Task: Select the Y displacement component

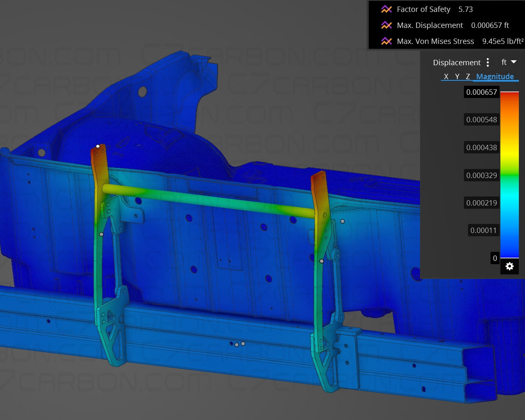Action: [457, 76]
